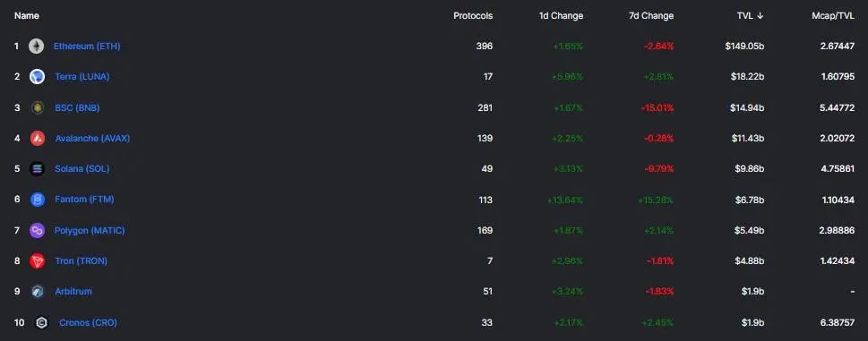Sort by 7d Change column header
The image size is (868, 341).
[651, 16]
